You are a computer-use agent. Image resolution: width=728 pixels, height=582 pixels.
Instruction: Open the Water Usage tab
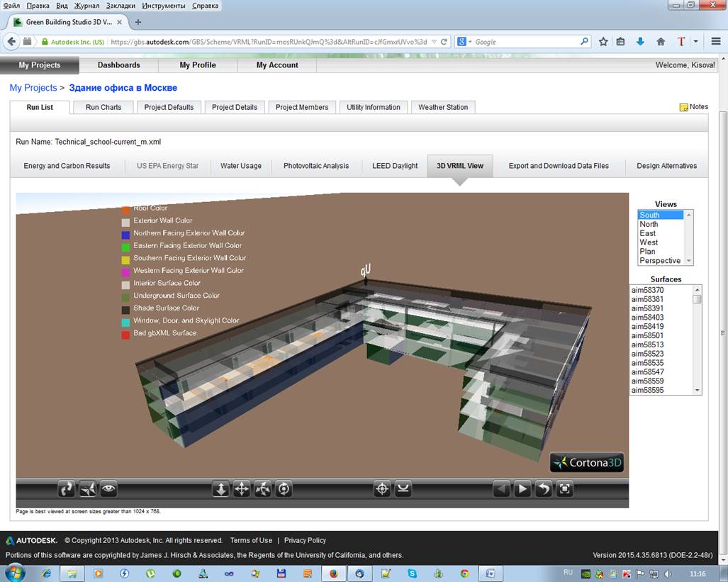(x=241, y=166)
